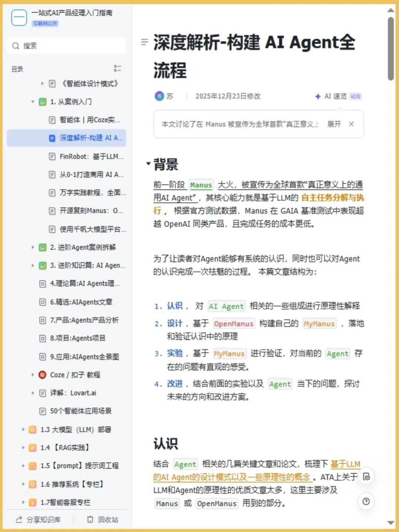Click the 互联网公开 badge under title
Screen dimensions: 399x532
[x=45, y=23]
